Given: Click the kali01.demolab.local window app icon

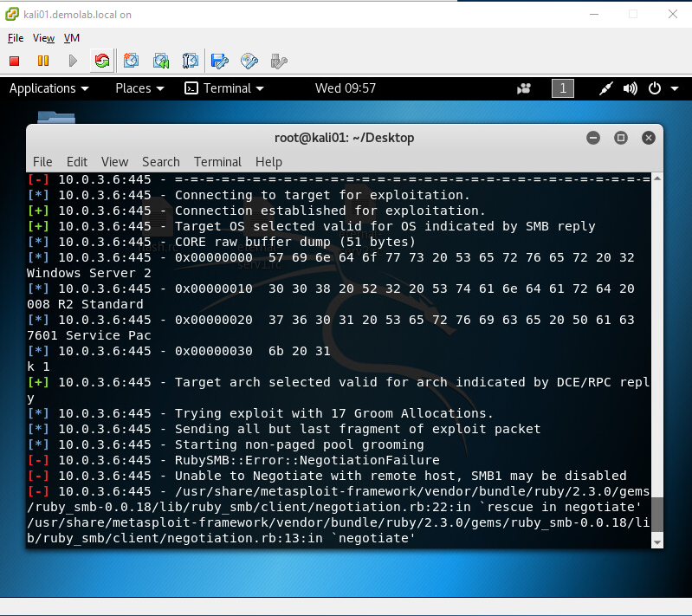Looking at the screenshot, I should (12, 14).
